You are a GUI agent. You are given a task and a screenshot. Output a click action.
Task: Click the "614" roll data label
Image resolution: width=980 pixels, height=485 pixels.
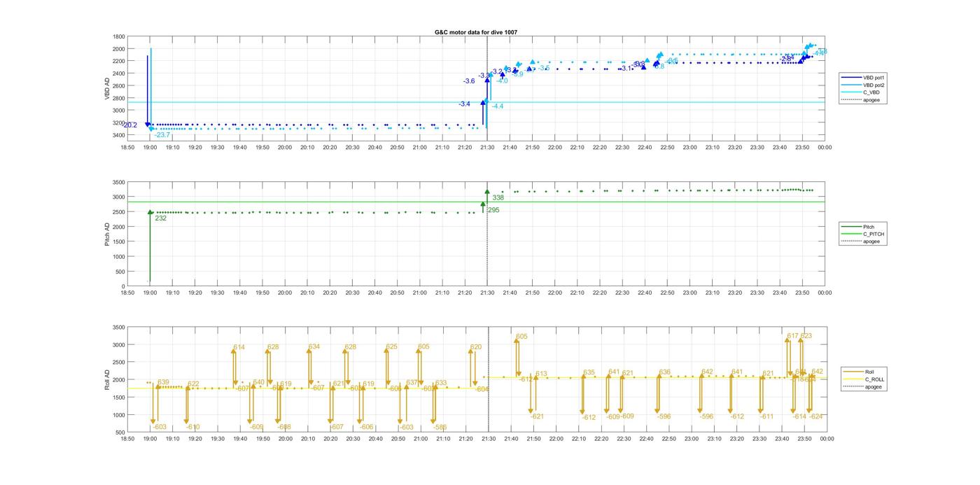(239, 347)
